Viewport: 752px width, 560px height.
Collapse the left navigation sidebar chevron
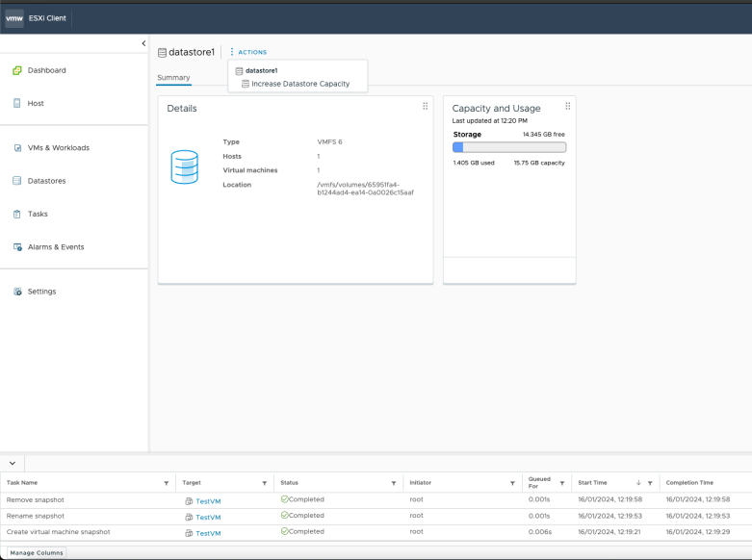(x=143, y=43)
